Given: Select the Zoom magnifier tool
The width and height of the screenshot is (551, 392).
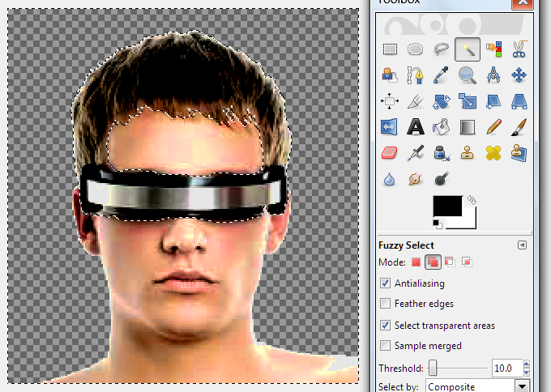Looking at the screenshot, I should coord(467,75).
